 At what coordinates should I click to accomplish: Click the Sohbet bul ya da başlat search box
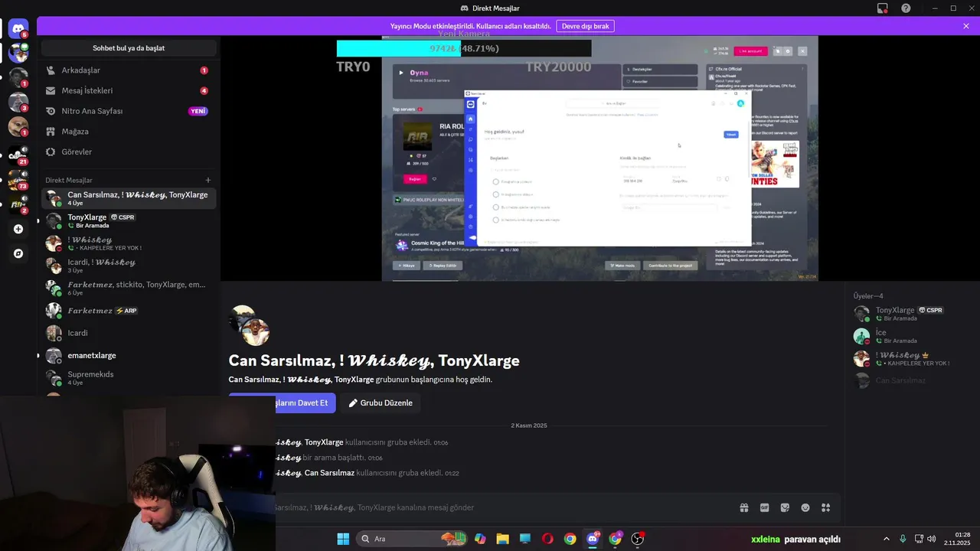[x=129, y=48]
